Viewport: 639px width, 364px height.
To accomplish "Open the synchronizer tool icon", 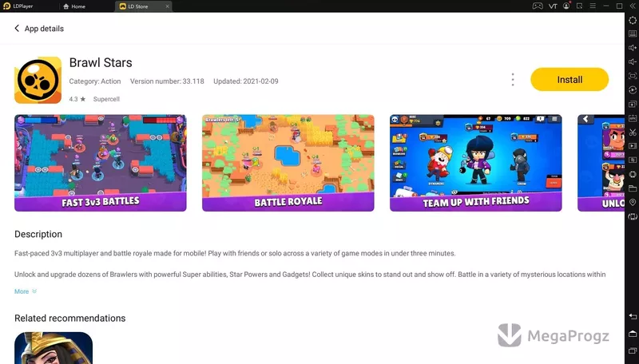I will point(633,160).
